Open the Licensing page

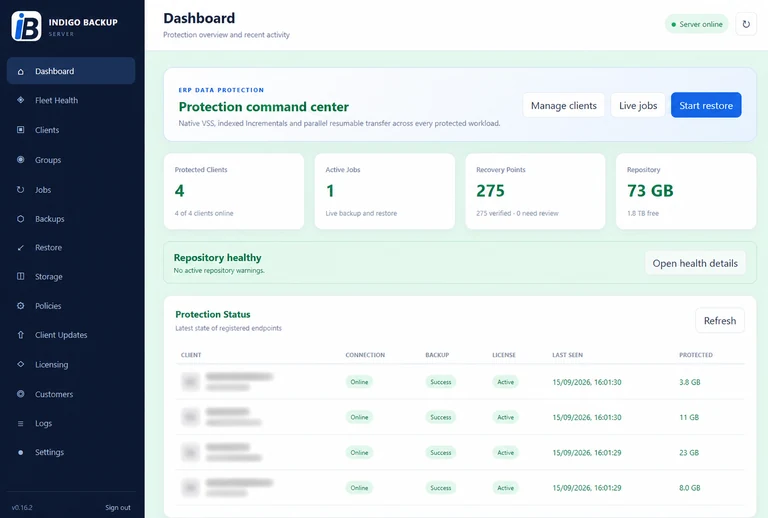click(x=71, y=364)
